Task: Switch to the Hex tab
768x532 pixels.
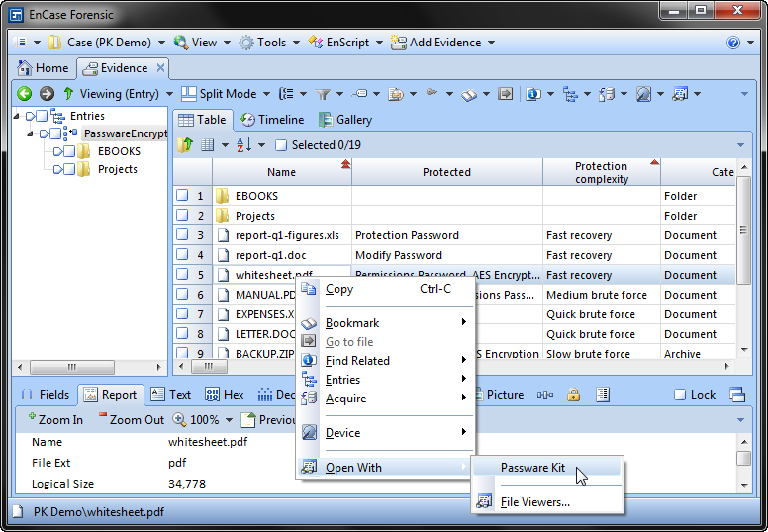Action: point(225,395)
